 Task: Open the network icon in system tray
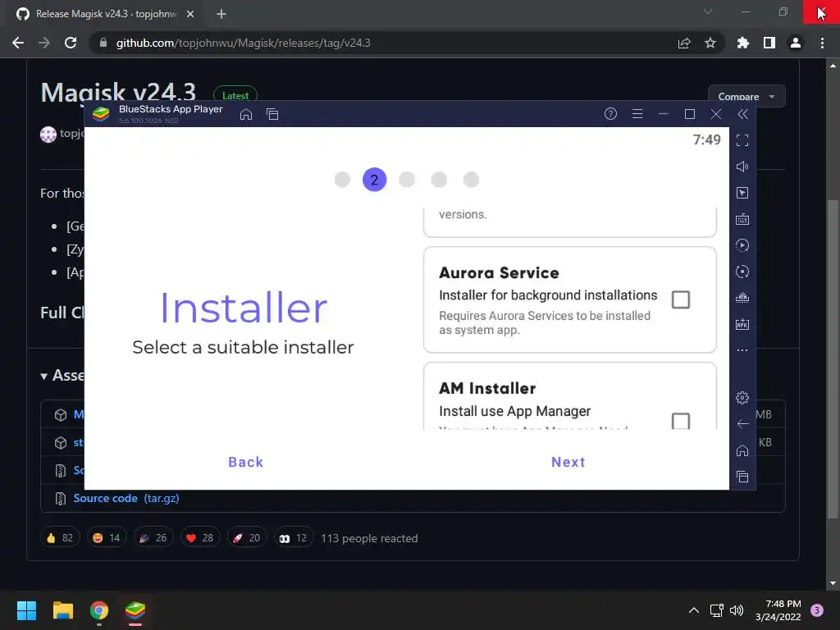(x=716, y=610)
